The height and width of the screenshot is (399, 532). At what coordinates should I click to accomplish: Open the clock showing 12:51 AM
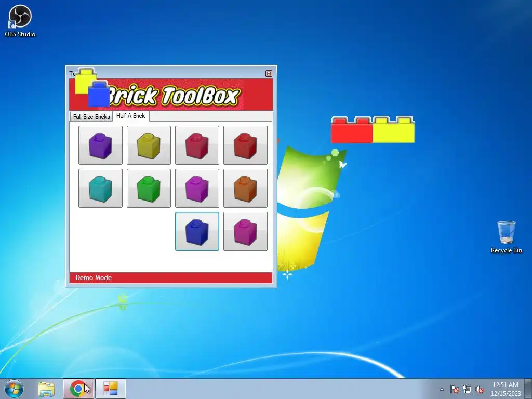pyautogui.click(x=506, y=389)
